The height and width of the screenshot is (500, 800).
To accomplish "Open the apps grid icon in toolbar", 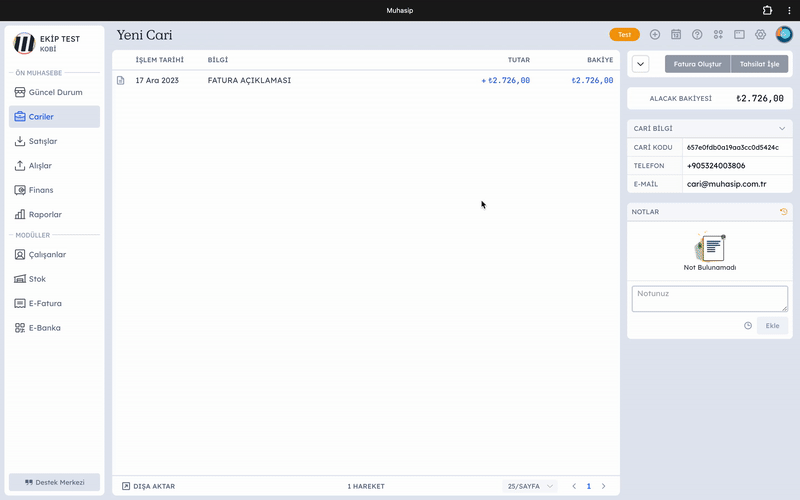I will pos(718,34).
